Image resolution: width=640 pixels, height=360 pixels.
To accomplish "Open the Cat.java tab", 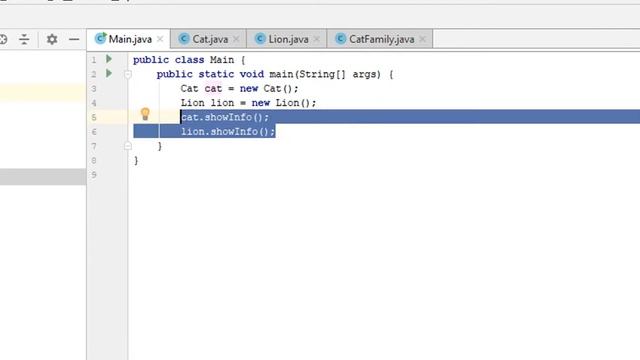I will 209,39.
